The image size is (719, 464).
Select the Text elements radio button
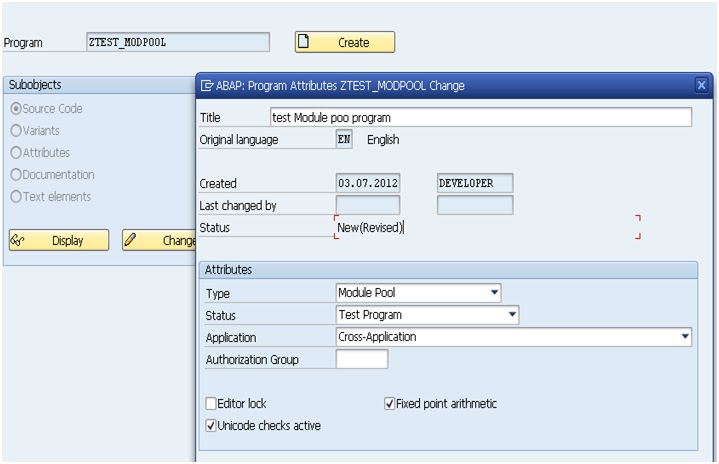16,197
